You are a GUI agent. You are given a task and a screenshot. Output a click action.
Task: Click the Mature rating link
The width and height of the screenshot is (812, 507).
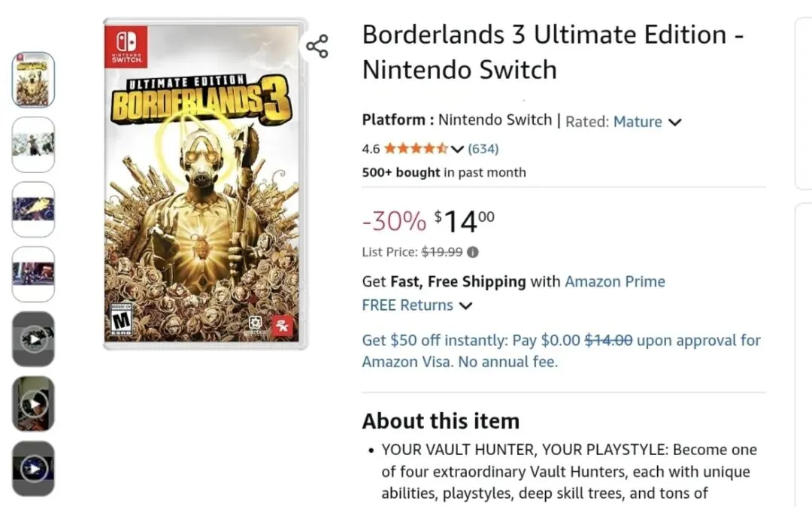(638, 122)
